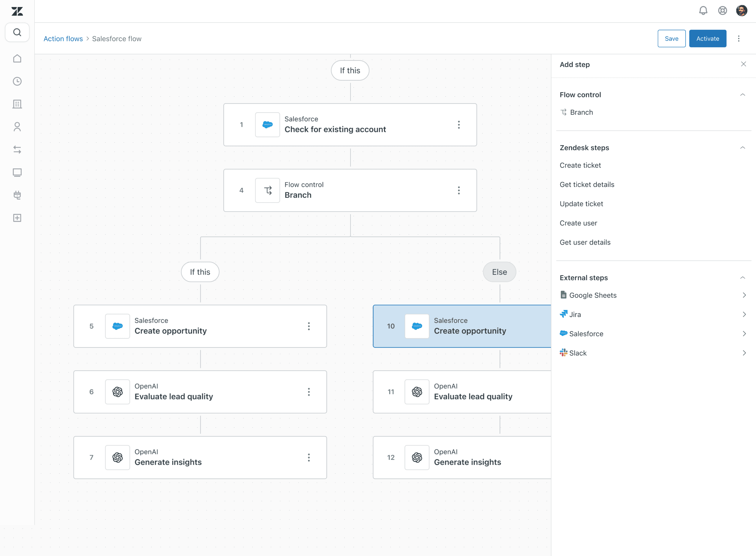Open the clock history icon in sidebar
Viewport: 756px width, 556px height.
[17, 81]
